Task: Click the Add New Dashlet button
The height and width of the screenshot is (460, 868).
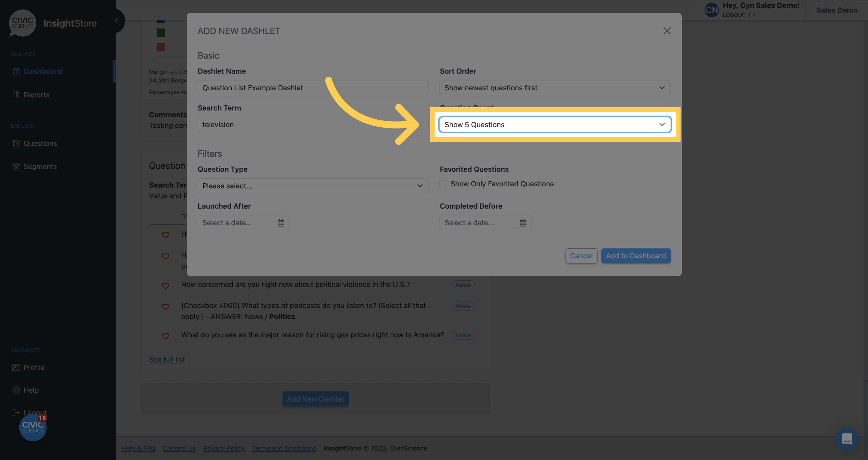Action: 315,398
